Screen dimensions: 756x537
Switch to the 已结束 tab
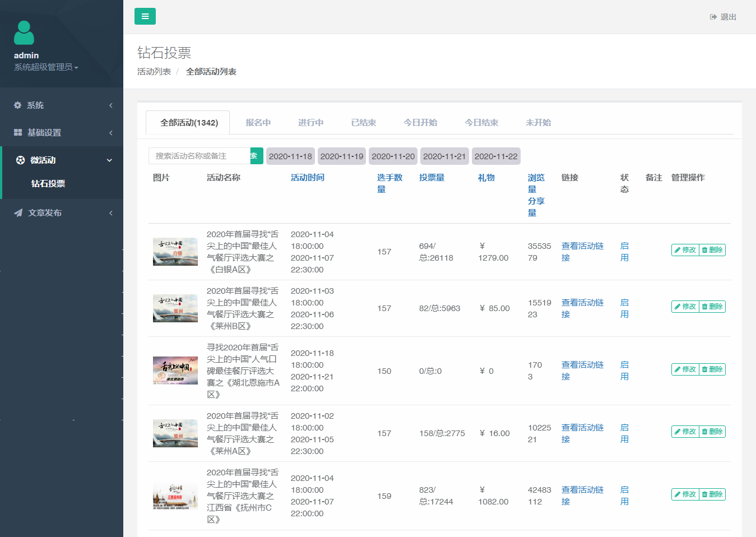(363, 123)
